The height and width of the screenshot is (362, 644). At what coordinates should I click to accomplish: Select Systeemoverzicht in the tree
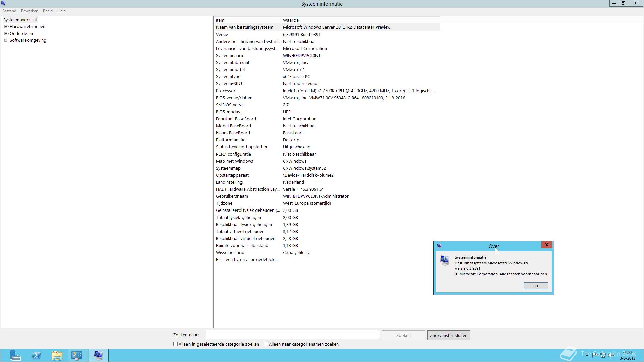(x=20, y=20)
